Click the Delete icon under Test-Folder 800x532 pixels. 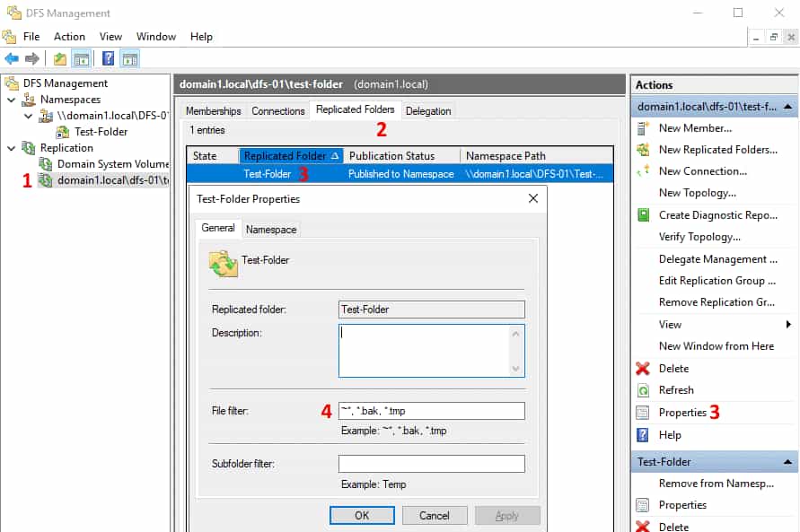[643, 527]
